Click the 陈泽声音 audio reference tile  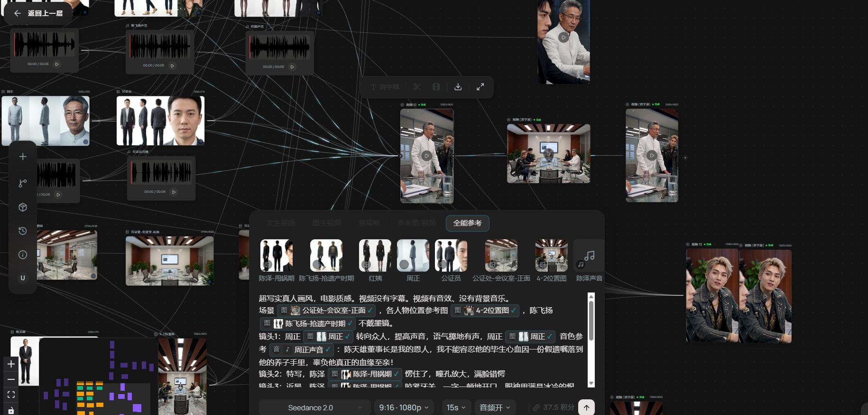coord(590,255)
